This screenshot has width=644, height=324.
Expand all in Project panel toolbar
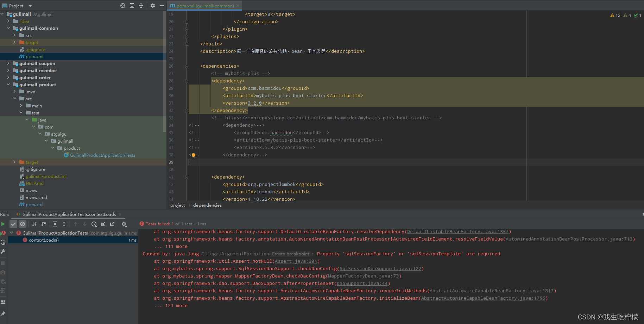click(x=132, y=6)
